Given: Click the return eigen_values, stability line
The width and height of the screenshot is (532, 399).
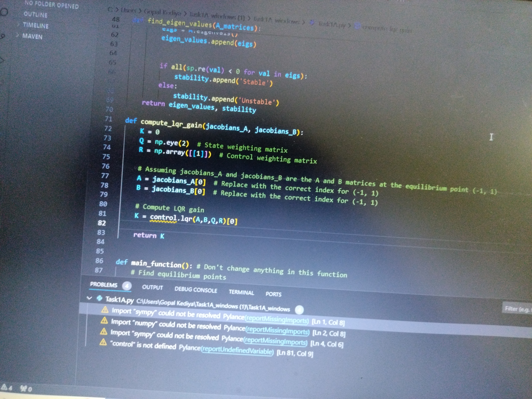Looking at the screenshot, I should coord(199,106).
